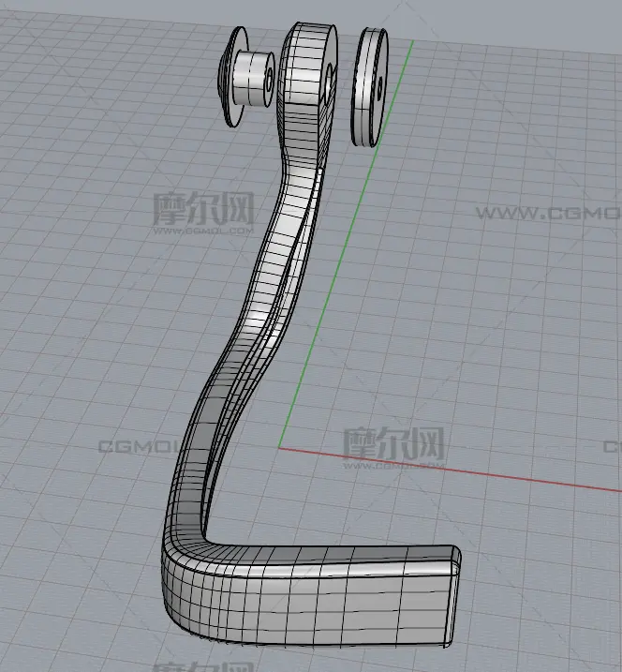Click the round hub head of the arm

[x=306, y=65]
